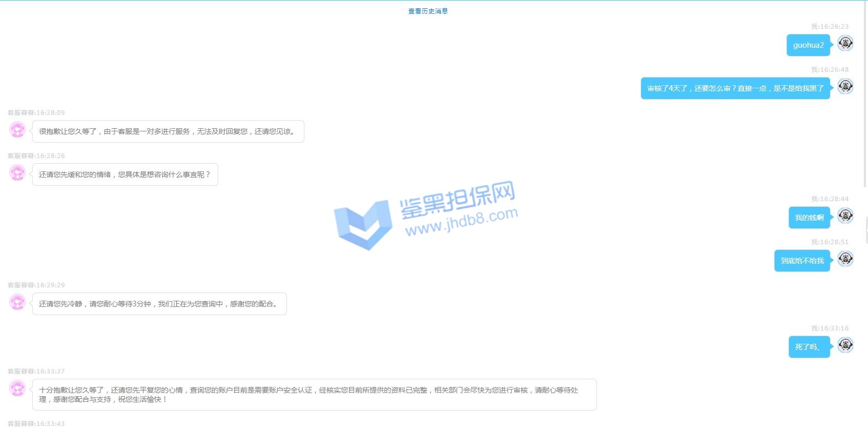Select the 到底给不给我 message bubble
Viewport: 868px width, 428px height.
tap(802, 261)
